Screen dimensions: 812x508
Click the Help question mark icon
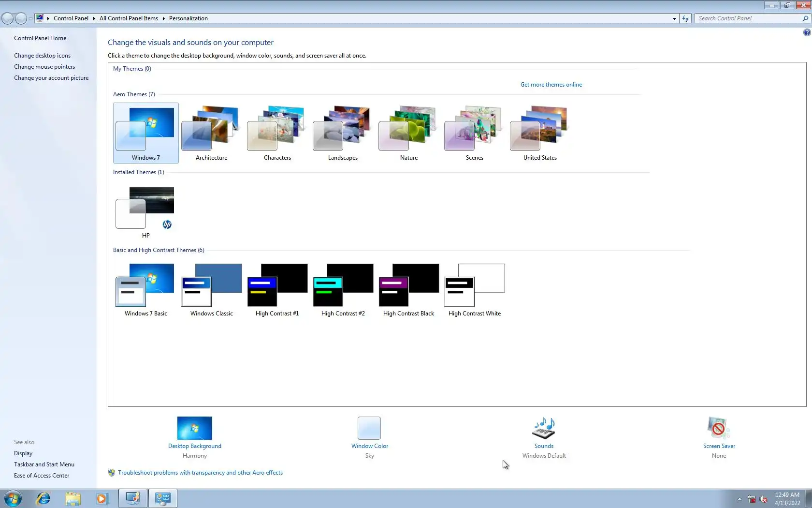(807, 32)
